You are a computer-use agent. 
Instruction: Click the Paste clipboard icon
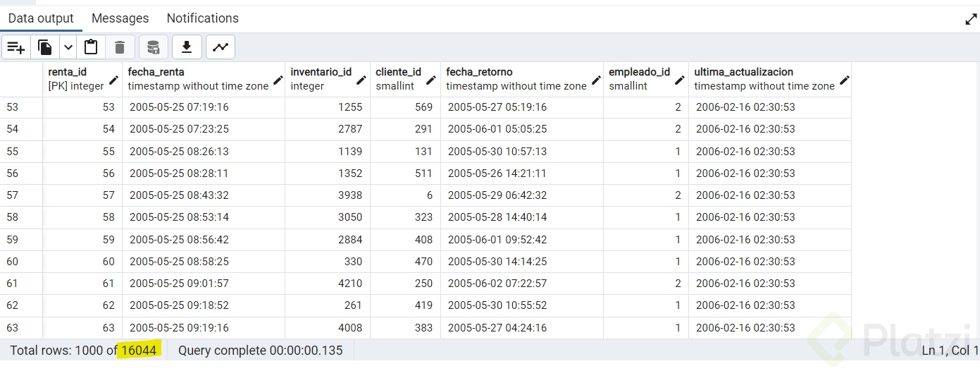click(x=91, y=47)
